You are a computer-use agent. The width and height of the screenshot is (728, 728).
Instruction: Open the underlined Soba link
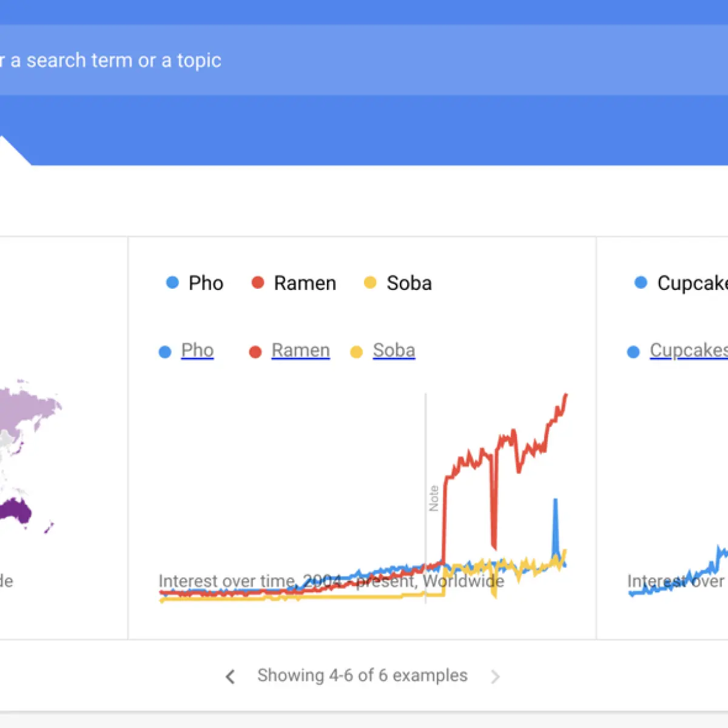[x=394, y=350]
